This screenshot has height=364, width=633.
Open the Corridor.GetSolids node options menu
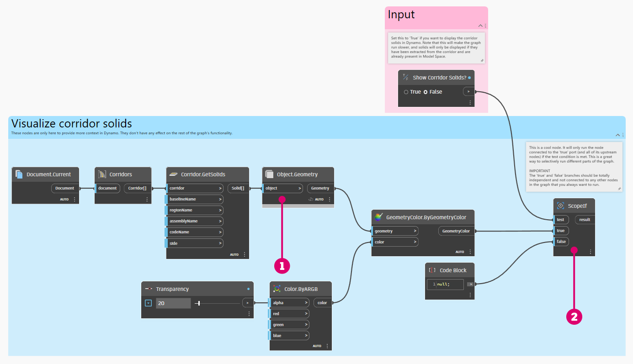click(245, 254)
